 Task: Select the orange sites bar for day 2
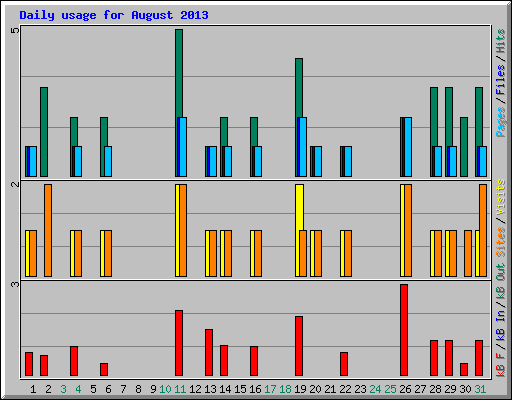pos(48,230)
